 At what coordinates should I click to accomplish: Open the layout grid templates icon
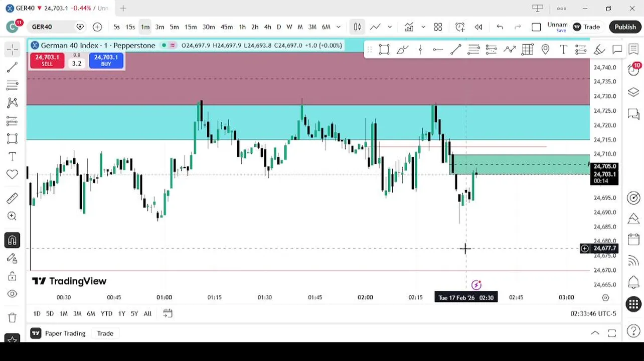[x=438, y=27]
